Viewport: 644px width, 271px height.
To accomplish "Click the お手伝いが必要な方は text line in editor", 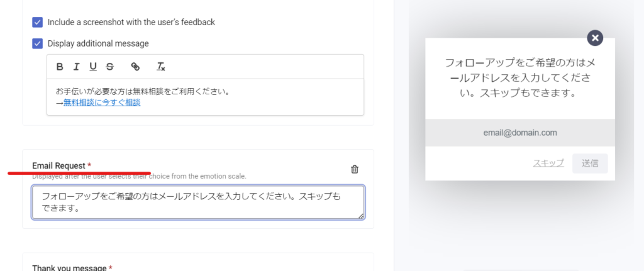I will 142,91.
